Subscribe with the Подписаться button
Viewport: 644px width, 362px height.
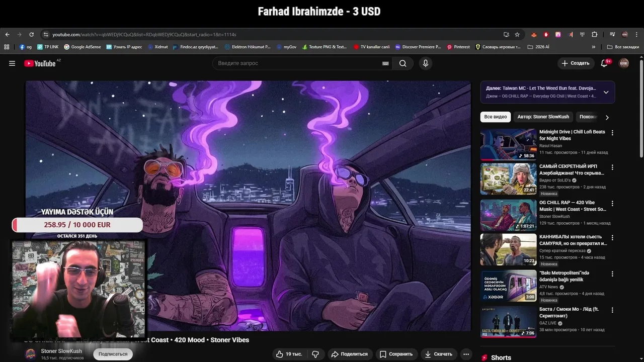113,354
